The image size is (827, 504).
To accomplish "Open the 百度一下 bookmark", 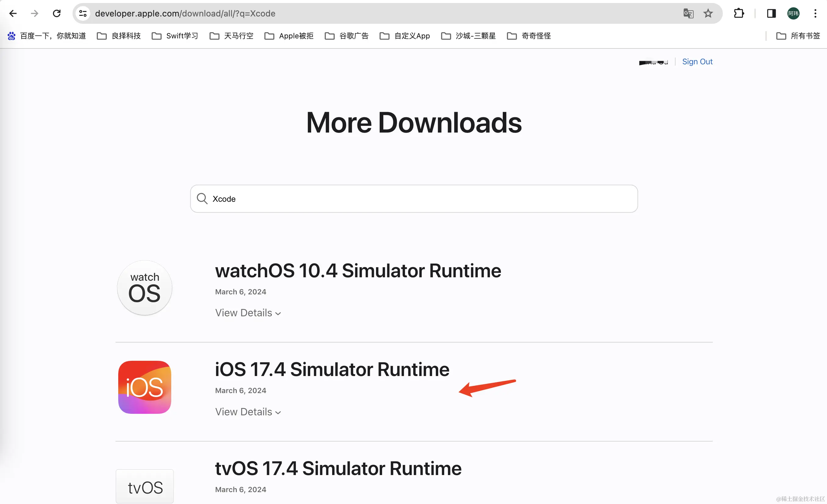I will click(x=47, y=36).
